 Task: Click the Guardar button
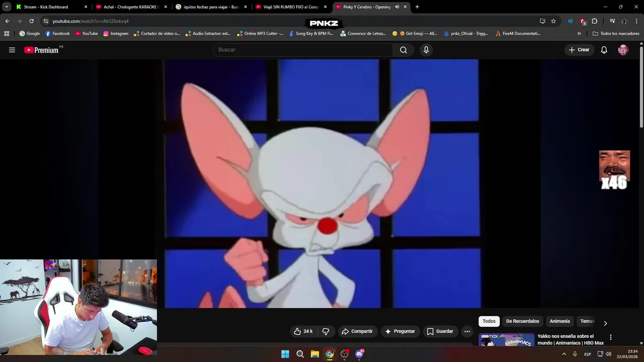(440, 331)
